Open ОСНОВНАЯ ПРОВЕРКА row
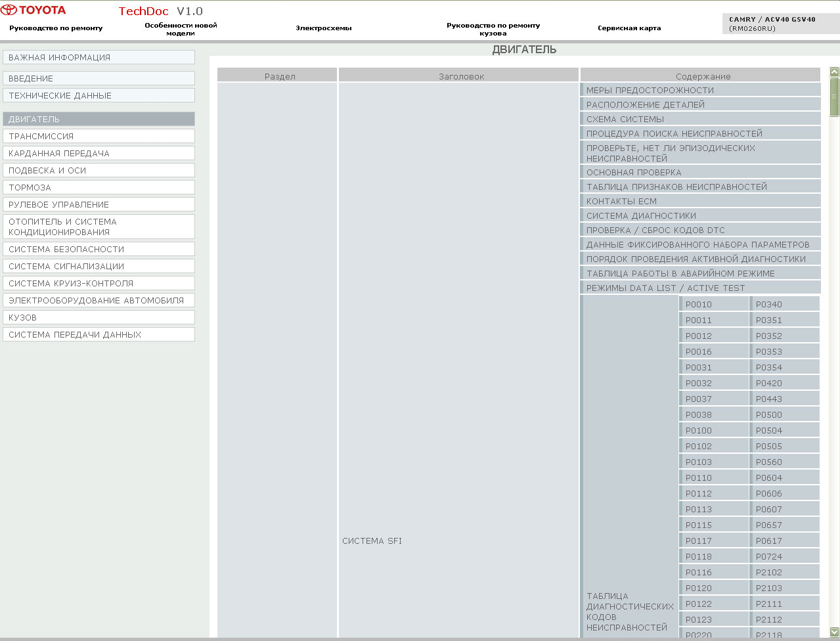The width and height of the screenshot is (840, 641). click(700, 172)
